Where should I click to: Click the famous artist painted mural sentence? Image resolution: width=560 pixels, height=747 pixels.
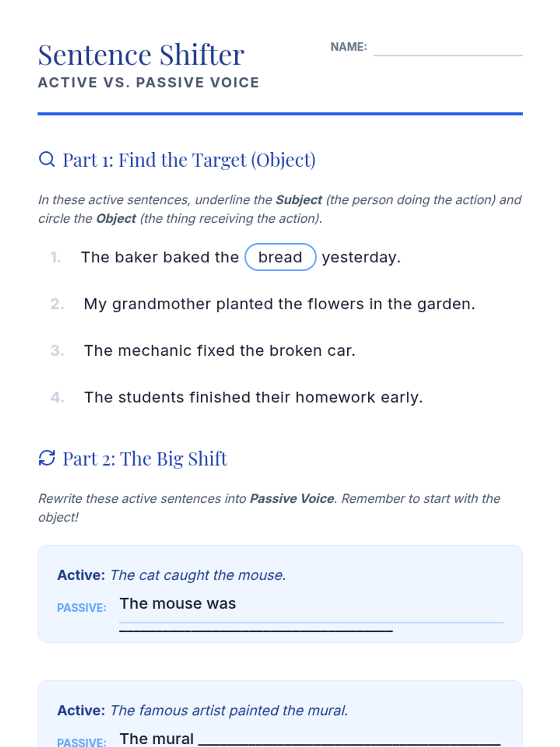[x=229, y=710]
